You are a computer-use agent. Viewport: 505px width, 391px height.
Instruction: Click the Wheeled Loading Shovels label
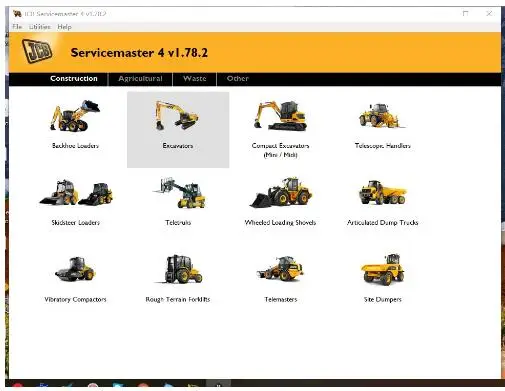pos(280,222)
